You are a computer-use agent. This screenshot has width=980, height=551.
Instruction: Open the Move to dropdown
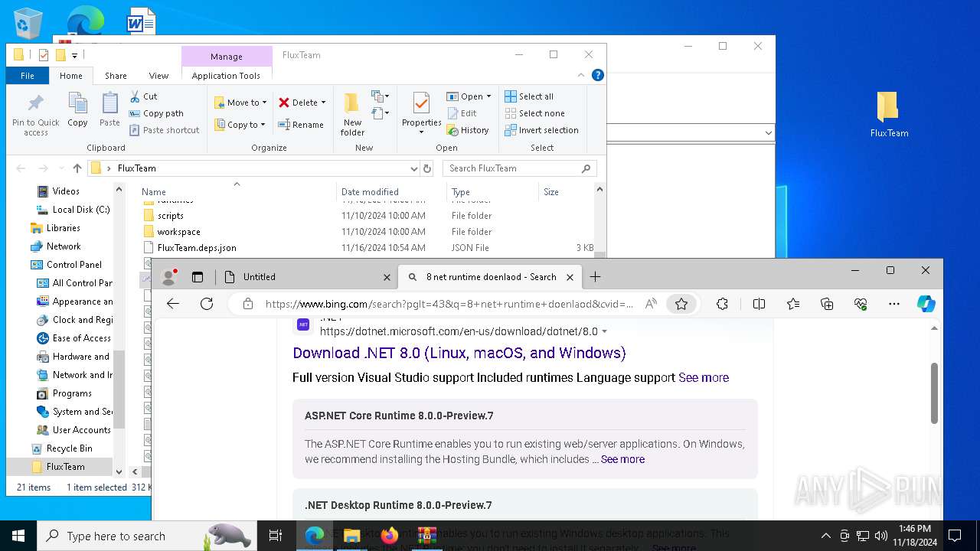[240, 103]
